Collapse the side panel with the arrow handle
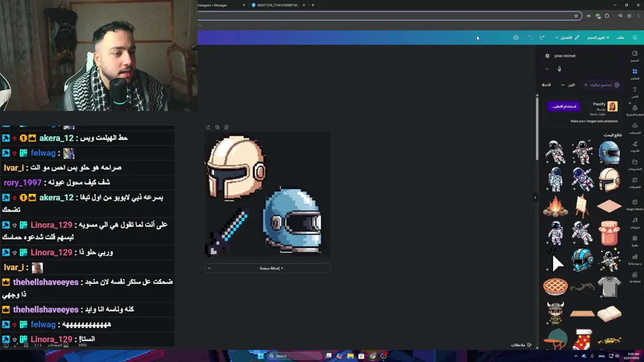The width and height of the screenshot is (644, 362). [535, 198]
